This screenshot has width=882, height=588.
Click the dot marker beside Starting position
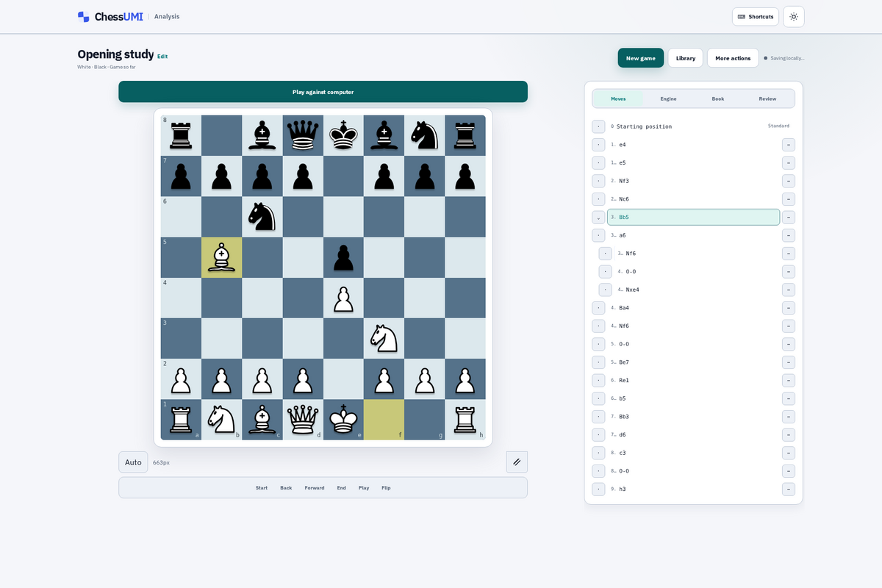point(598,126)
